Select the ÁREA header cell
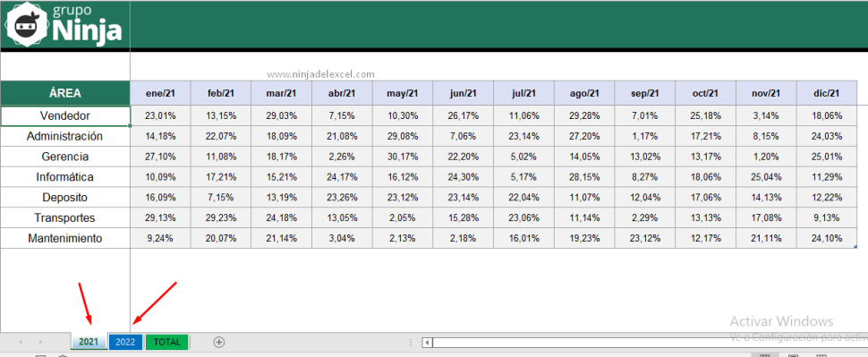 (65, 93)
